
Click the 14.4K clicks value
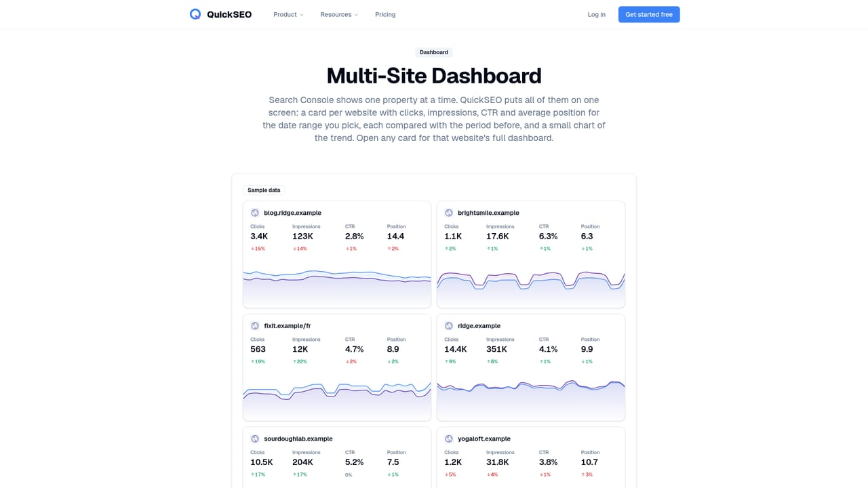click(456, 350)
